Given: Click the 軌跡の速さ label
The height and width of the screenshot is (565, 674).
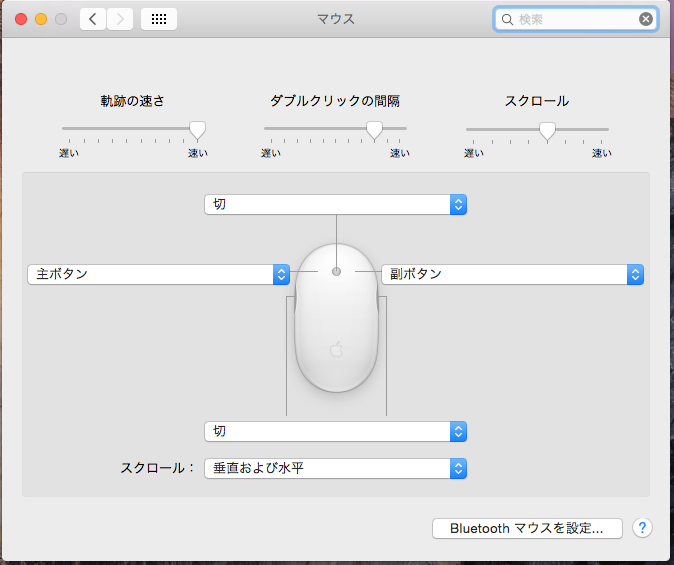Looking at the screenshot, I should tap(133, 101).
